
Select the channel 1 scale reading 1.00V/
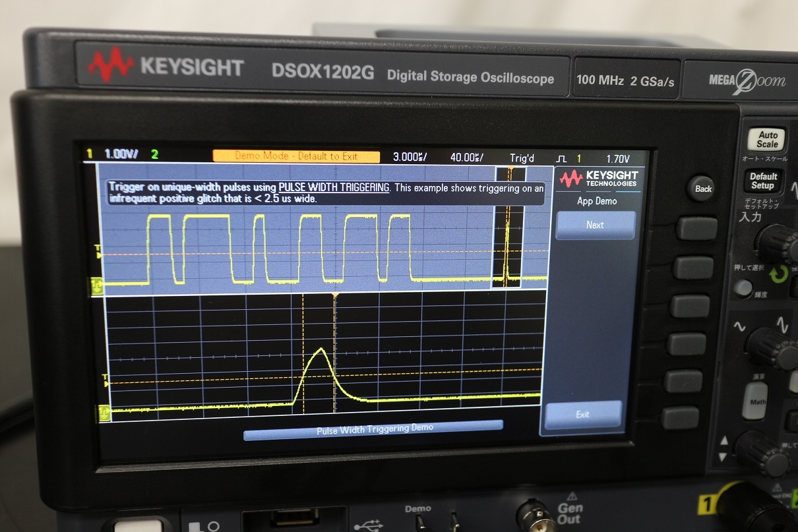point(121,154)
